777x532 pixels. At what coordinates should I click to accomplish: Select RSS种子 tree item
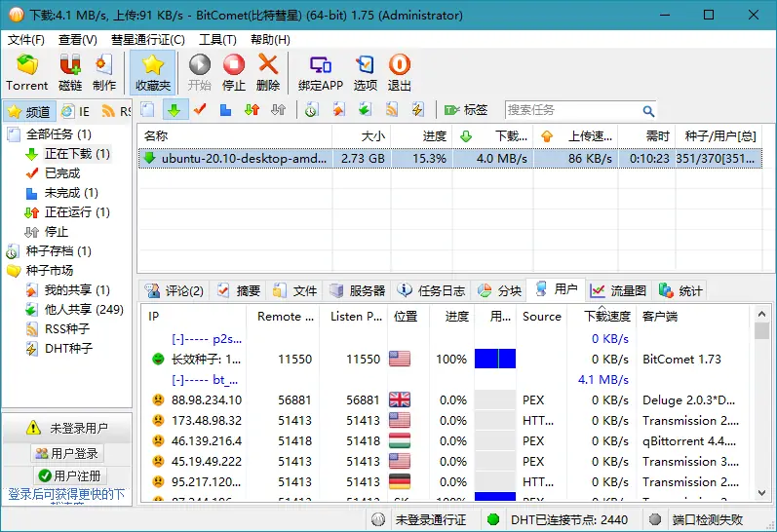[x=67, y=329]
